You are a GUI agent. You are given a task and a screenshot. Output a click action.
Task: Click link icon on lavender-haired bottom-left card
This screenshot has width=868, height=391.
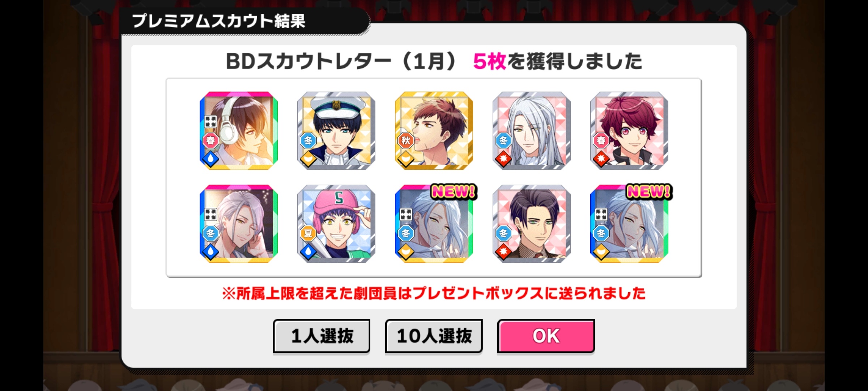(x=210, y=214)
